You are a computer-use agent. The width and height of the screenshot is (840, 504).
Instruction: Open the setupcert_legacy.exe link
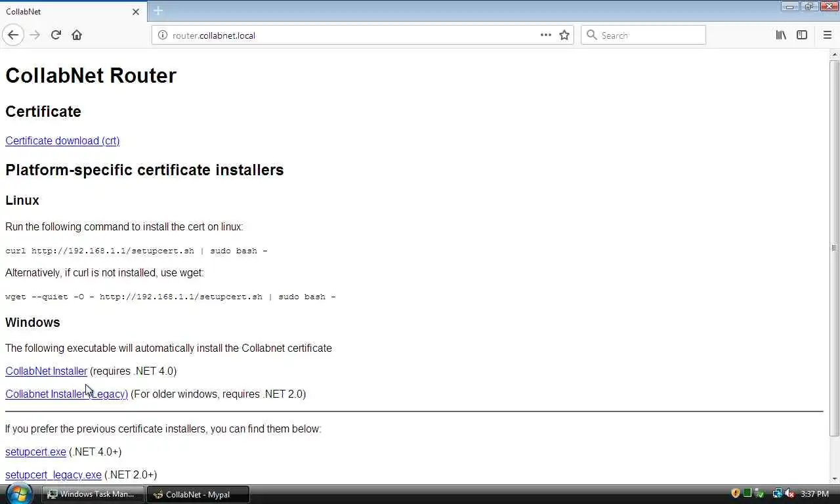point(53,475)
